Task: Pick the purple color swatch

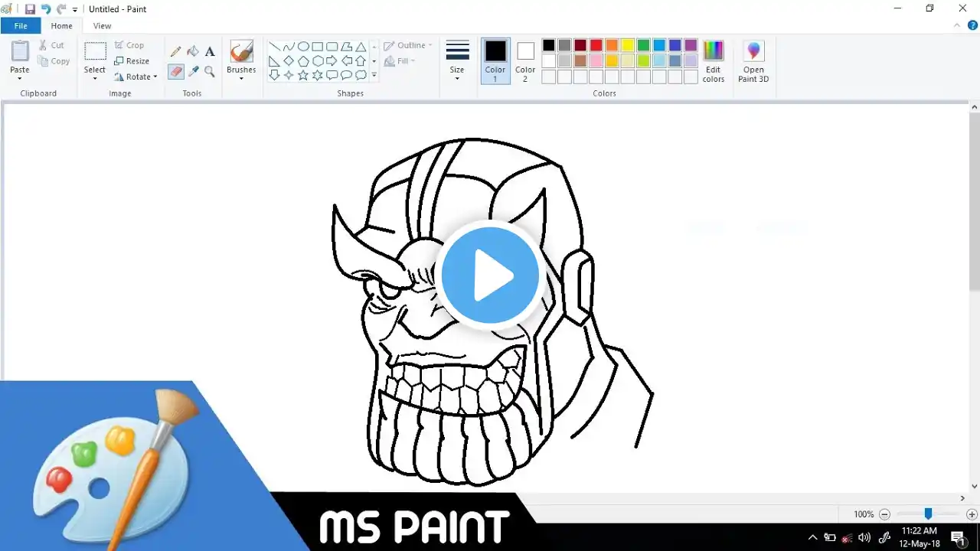Action: pos(691,45)
